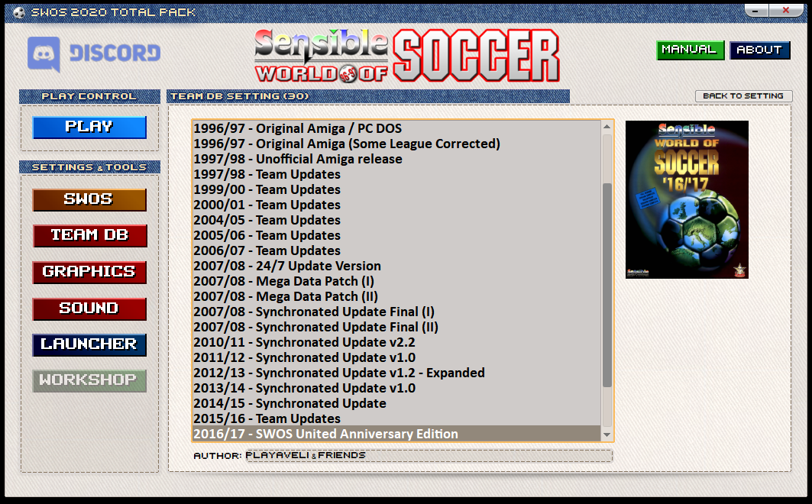Click the SWOS '16/'17 cover thumbnail
This screenshot has height=504, width=812.
tap(687, 199)
